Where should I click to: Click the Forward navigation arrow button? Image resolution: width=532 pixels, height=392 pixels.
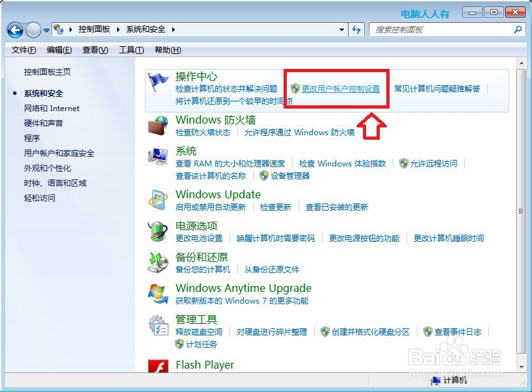[x=33, y=30]
